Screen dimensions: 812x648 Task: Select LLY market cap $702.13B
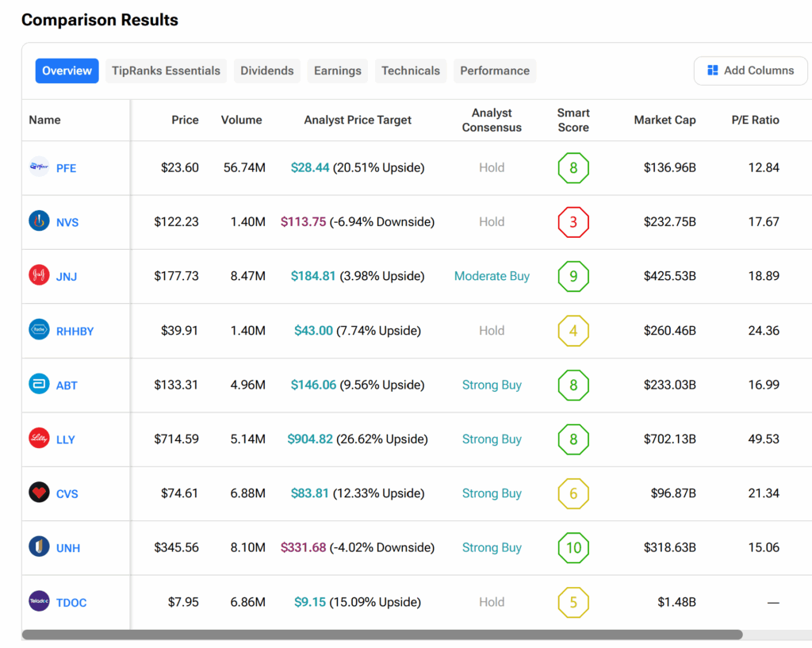click(669, 439)
